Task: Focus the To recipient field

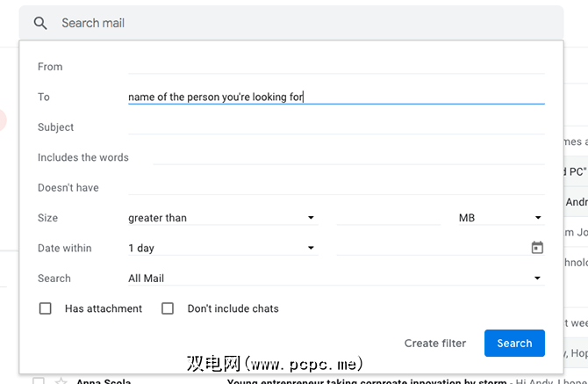Action: pos(336,97)
